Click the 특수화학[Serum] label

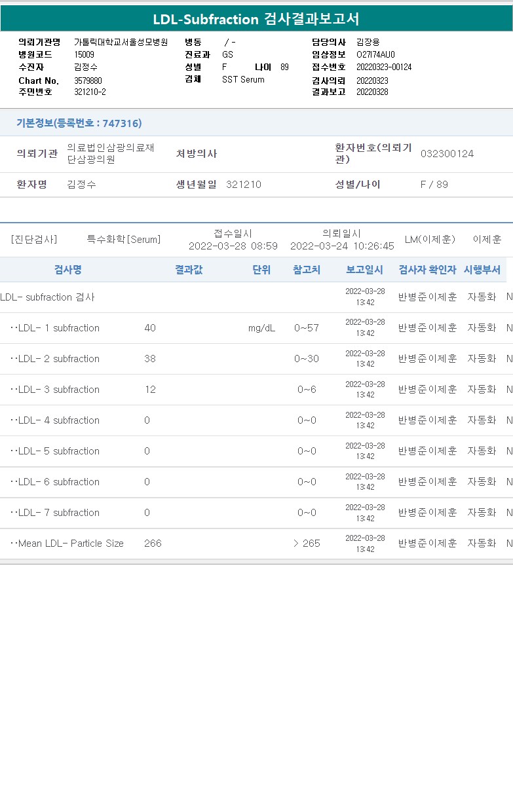[124, 240]
